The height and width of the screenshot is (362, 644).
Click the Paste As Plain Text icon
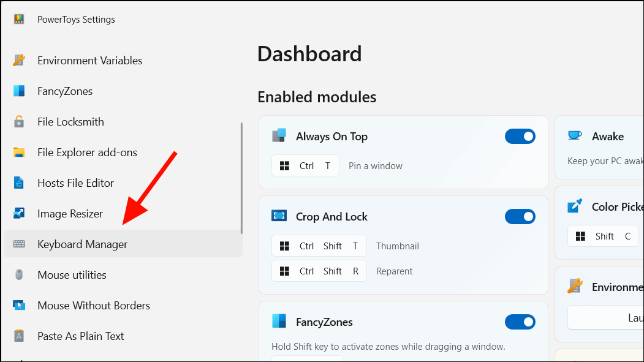(x=19, y=336)
